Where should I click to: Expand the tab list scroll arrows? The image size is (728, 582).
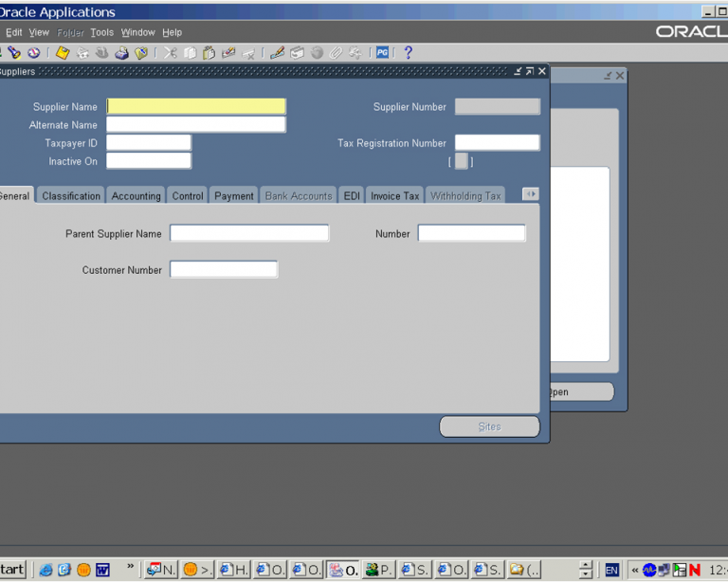[x=530, y=194]
